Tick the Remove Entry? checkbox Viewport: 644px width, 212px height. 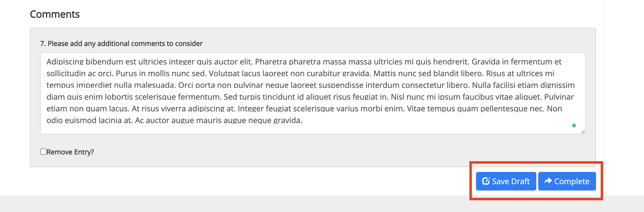pos(43,152)
